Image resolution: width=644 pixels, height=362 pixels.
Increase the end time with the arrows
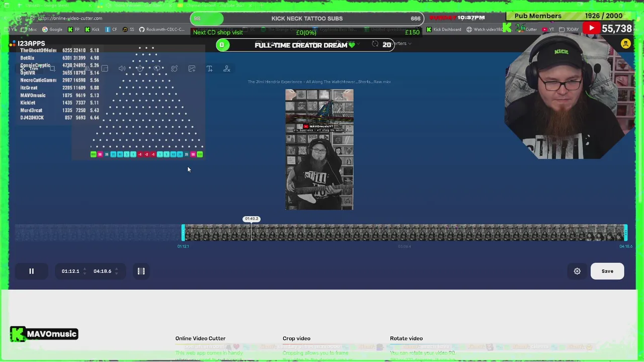pos(116,269)
